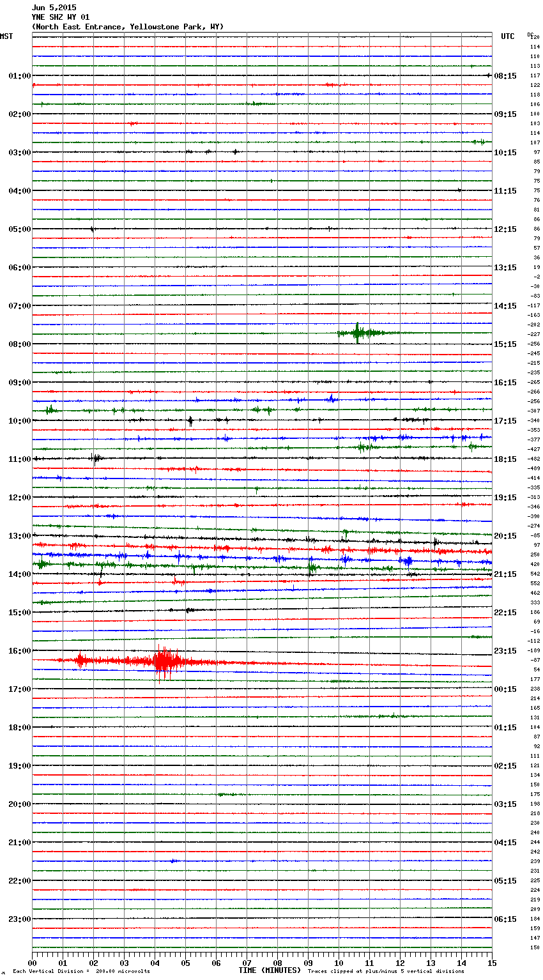The width and height of the screenshot is (543, 980).
Task: Click minute tick '11' on the bottom axis
Action: 369,963
